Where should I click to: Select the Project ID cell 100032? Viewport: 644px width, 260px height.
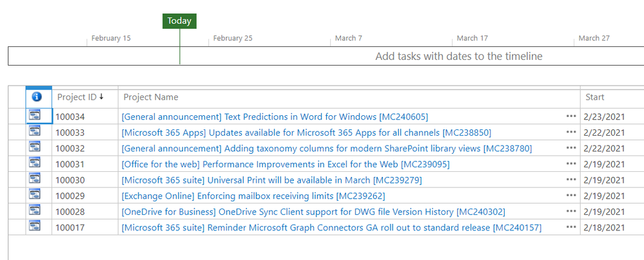[70, 149]
